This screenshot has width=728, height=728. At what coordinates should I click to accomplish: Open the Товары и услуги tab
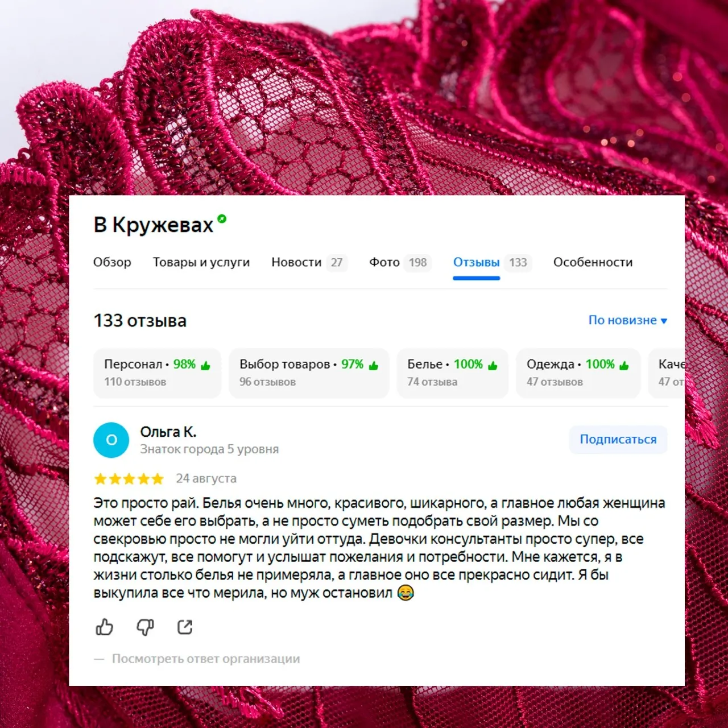pyautogui.click(x=201, y=262)
